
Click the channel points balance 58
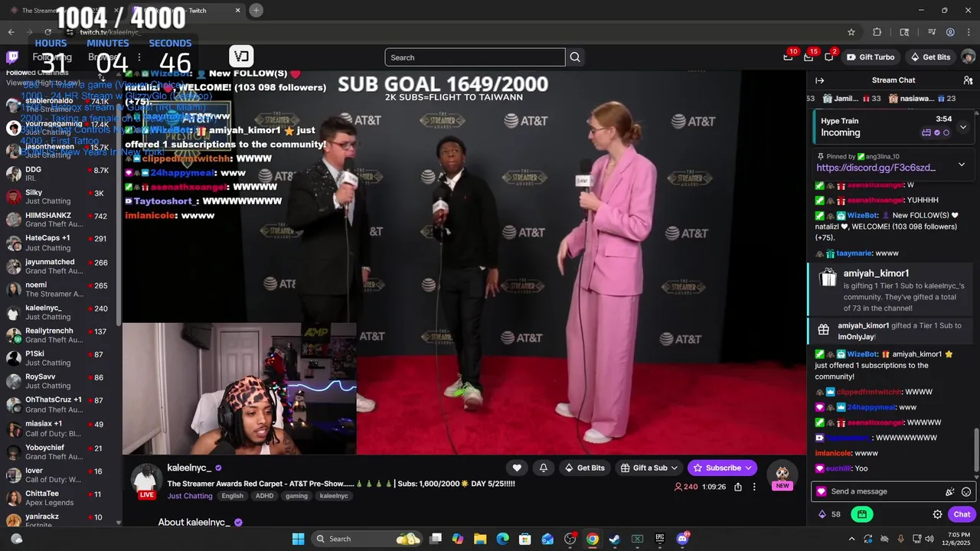click(829, 514)
